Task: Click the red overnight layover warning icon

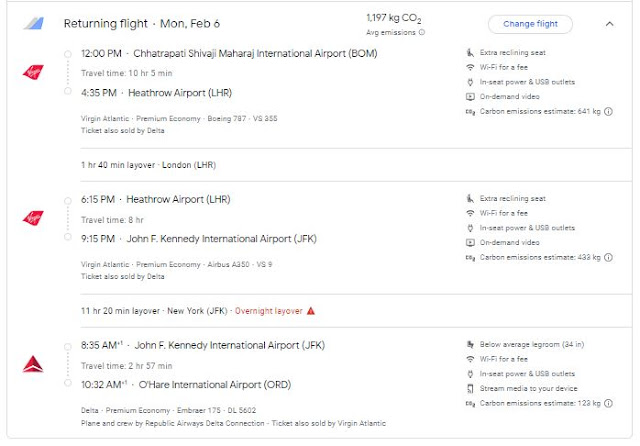Action: coord(311,311)
